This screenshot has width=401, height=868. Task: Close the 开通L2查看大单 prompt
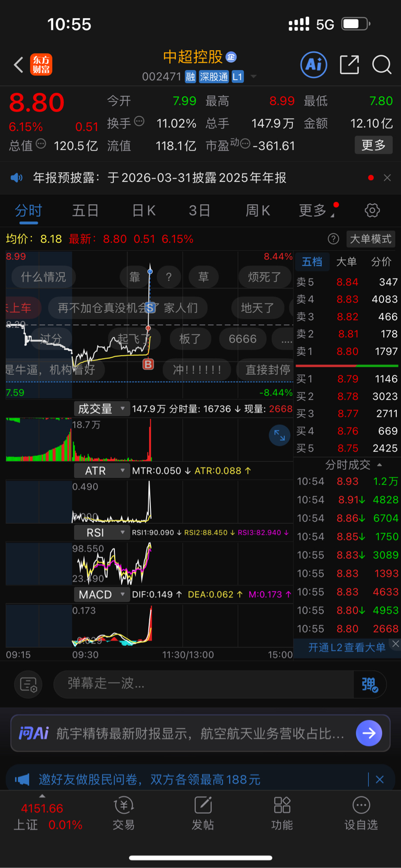395,644
